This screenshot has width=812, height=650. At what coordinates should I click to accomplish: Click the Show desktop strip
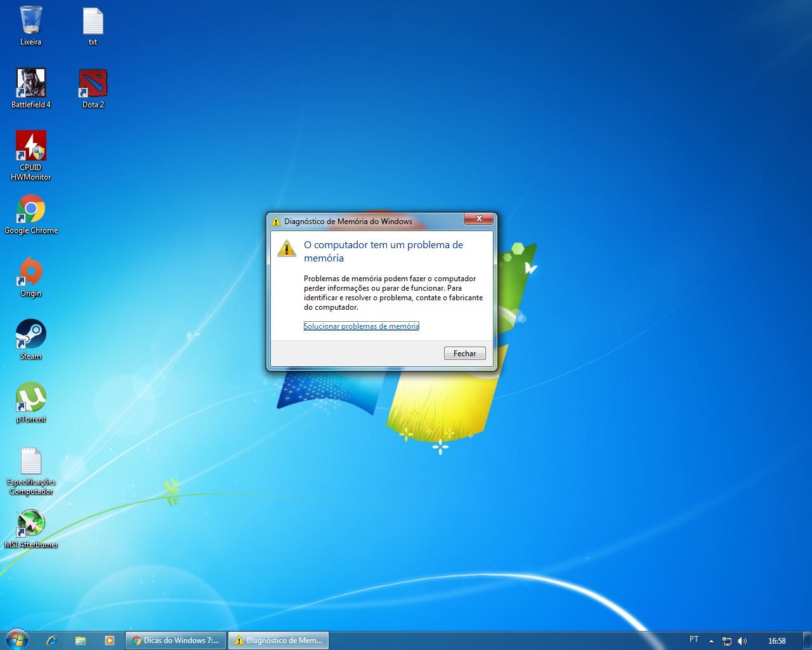tap(807, 640)
